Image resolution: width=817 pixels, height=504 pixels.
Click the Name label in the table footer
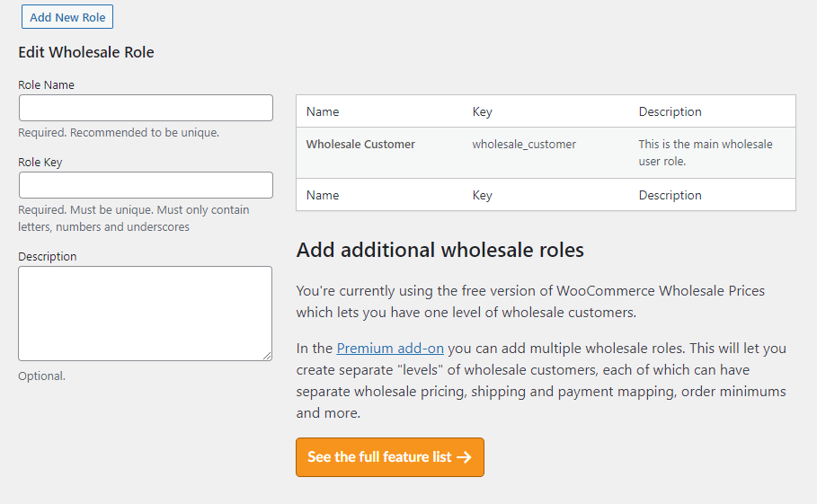tap(323, 195)
